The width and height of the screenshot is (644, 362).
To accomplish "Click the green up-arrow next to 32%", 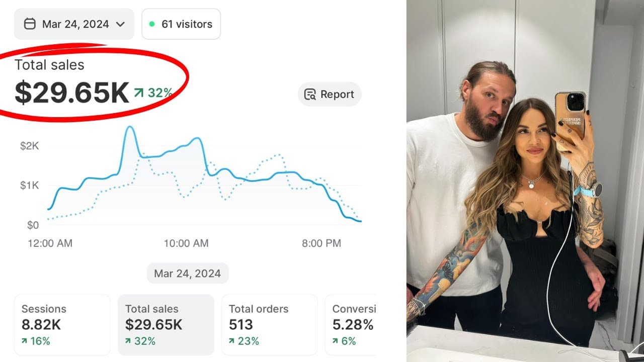I will pyautogui.click(x=139, y=93).
